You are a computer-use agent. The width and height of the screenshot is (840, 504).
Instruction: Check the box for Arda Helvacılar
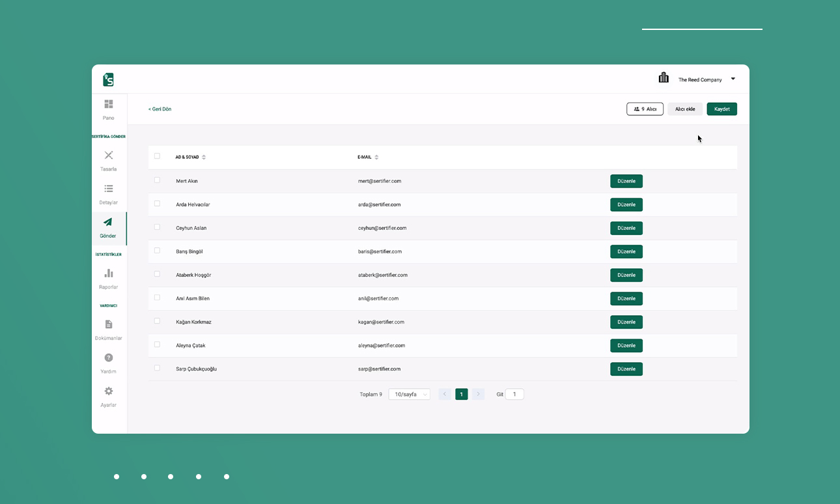(157, 204)
